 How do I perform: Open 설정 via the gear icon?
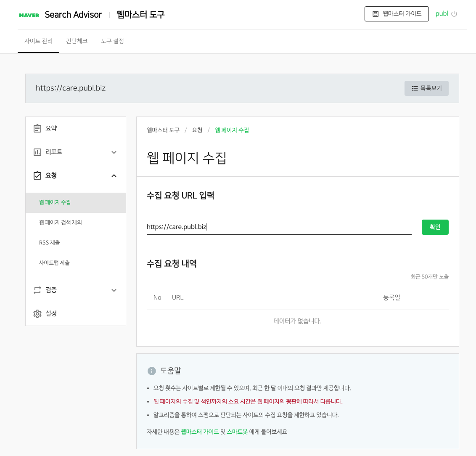pyautogui.click(x=37, y=313)
